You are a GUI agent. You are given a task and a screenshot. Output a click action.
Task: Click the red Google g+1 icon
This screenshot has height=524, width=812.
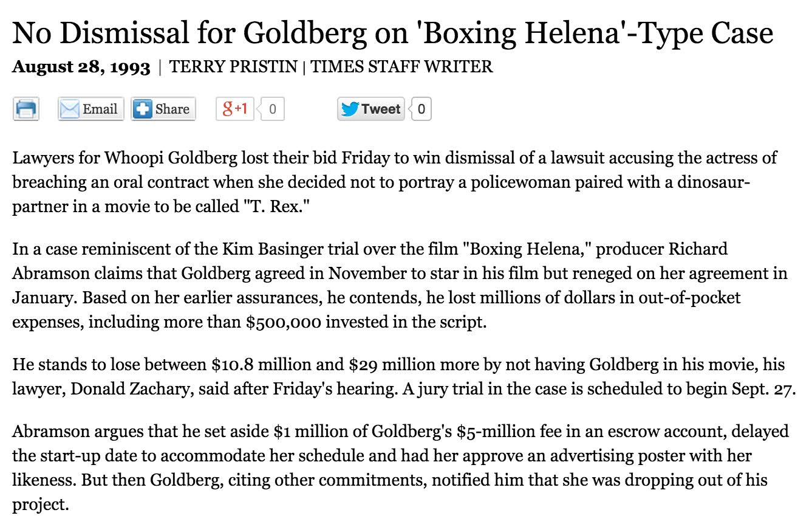click(x=235, y=109)
